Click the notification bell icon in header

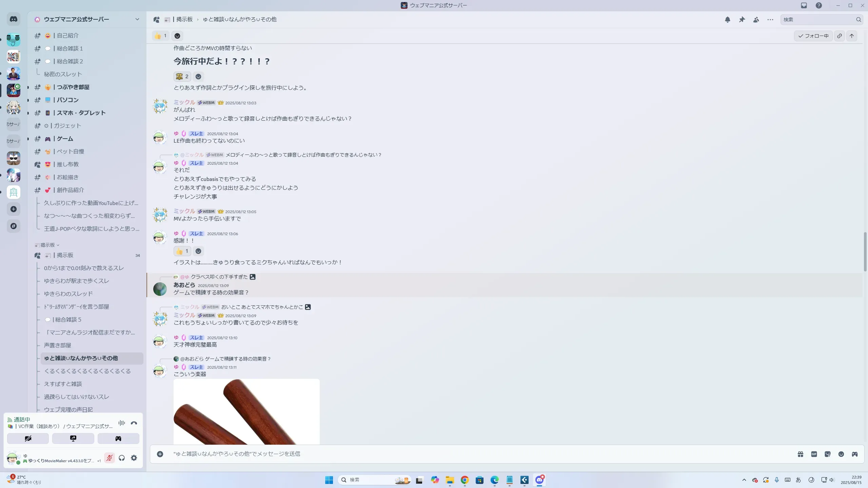(727, 20)
